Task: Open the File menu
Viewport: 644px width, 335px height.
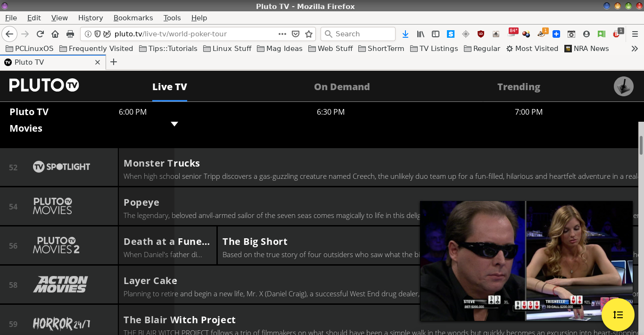Action: pyautogui.click(x=11, y=18)
